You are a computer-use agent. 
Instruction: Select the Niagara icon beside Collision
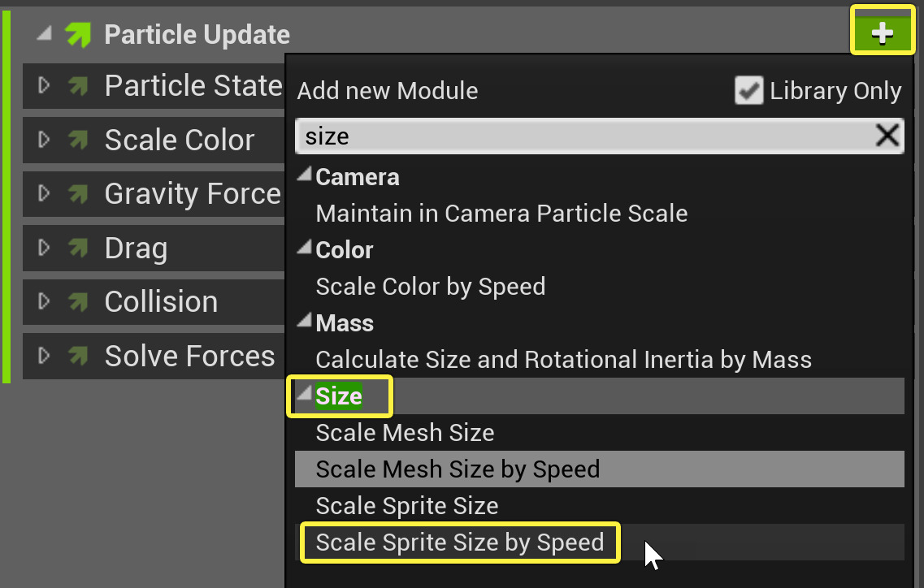[x=76, y=301]
